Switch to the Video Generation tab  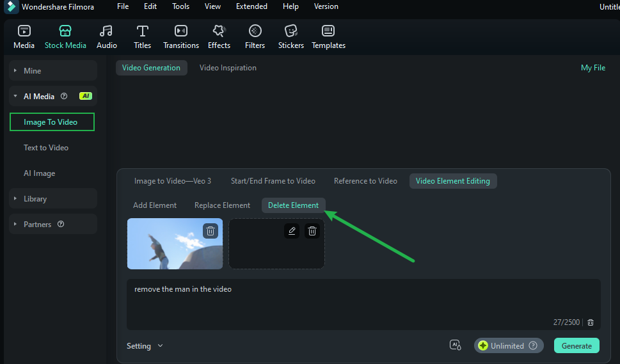pos(151,68)
